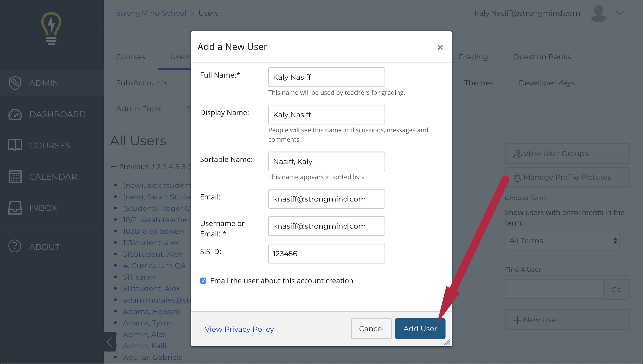
Task: Click the dialog resize handle
Action: [x=447, y=342]
